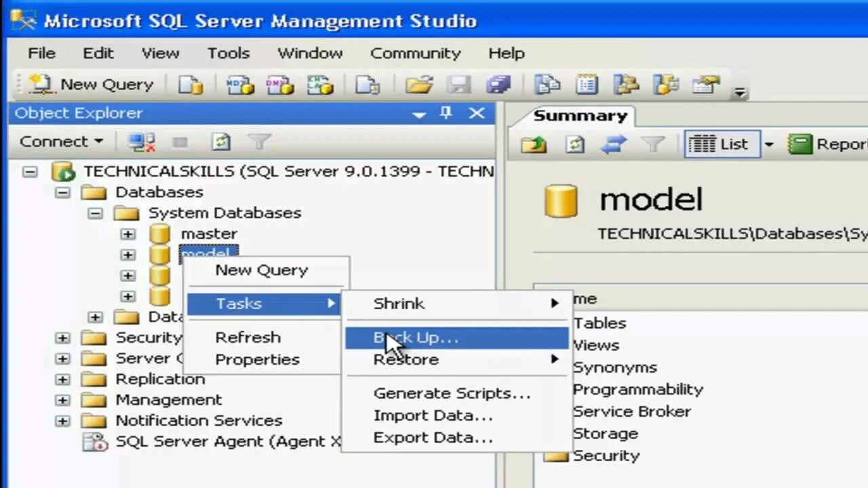Start an Analysis Services XMLA query

tap(320, 85)
